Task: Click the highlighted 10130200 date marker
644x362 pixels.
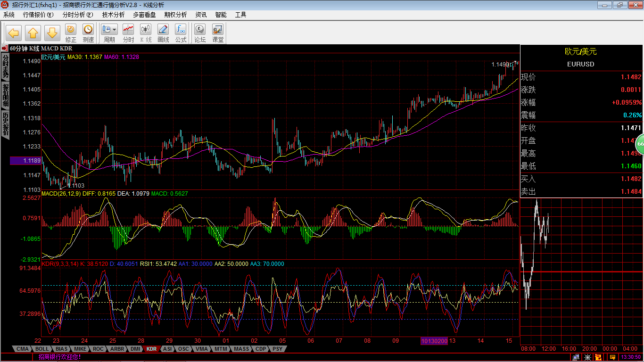Action: pyautogui.click(x=434, y=341)
